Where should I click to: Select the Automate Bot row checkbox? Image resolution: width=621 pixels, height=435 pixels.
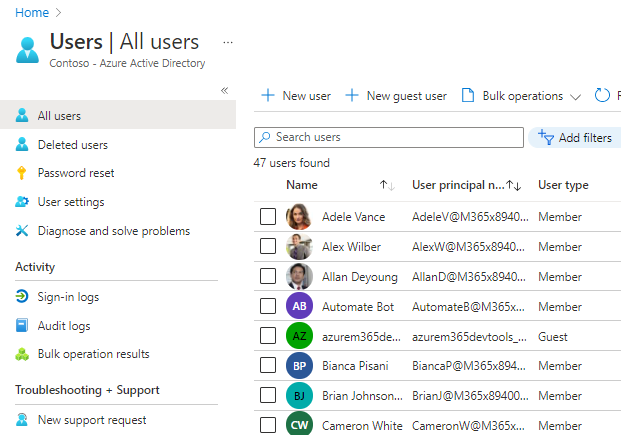tap(267, 306)
